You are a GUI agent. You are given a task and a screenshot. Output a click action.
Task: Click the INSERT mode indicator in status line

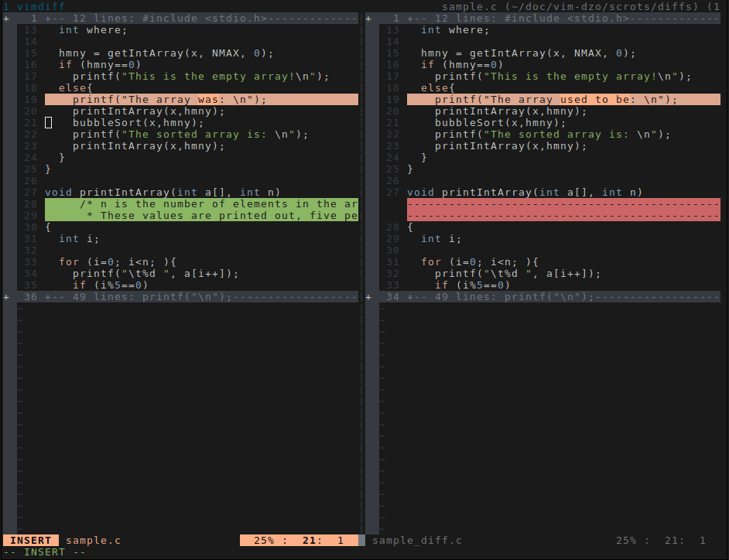[x=31, y=540]
